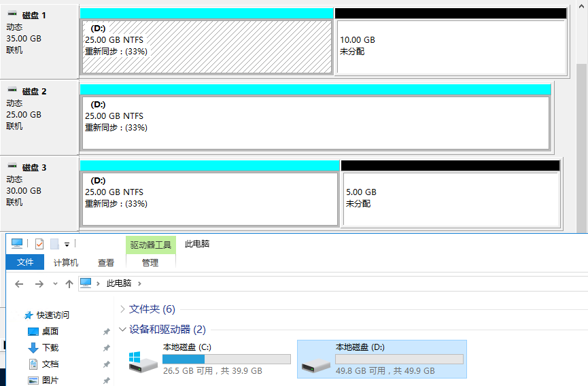Collapse the 设备和驱动器 (2) group
This screenshot has height=386, width=588.
122,330
